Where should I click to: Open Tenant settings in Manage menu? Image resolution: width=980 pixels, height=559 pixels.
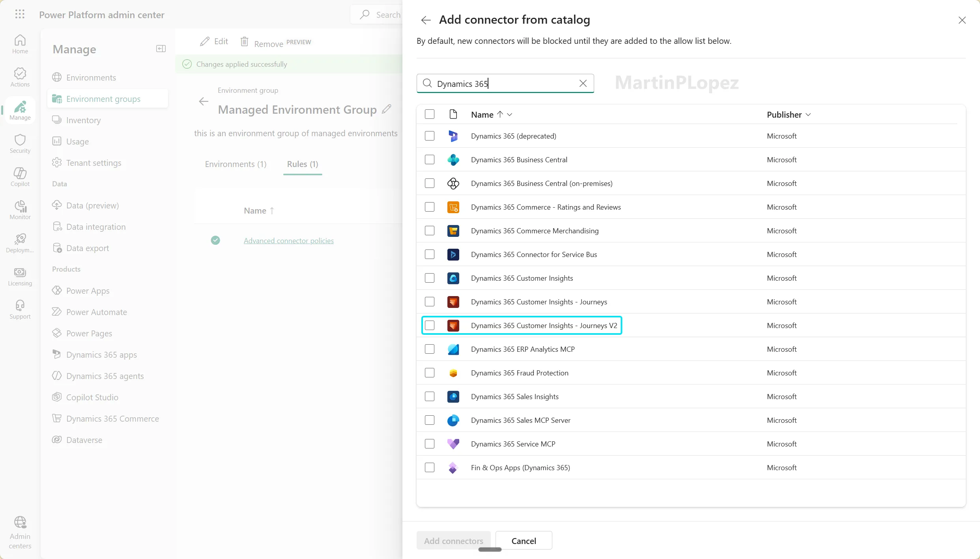point(107,163)
